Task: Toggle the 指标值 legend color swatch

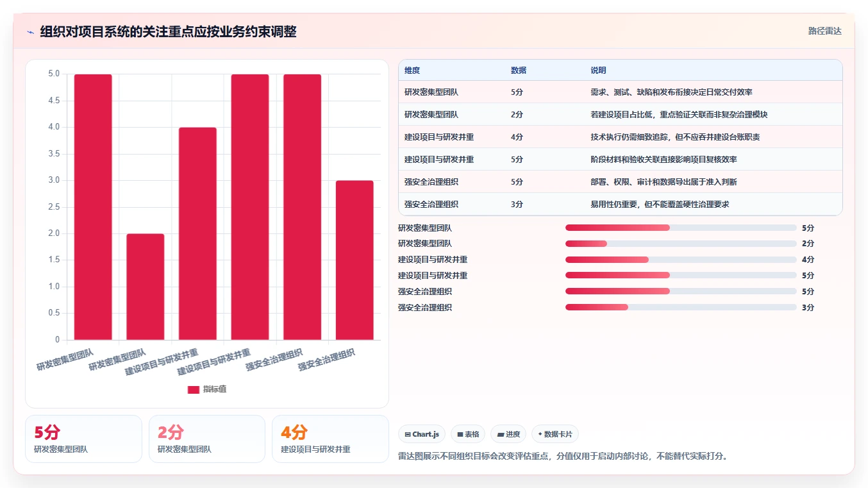Action: click(x=194, y=389)
